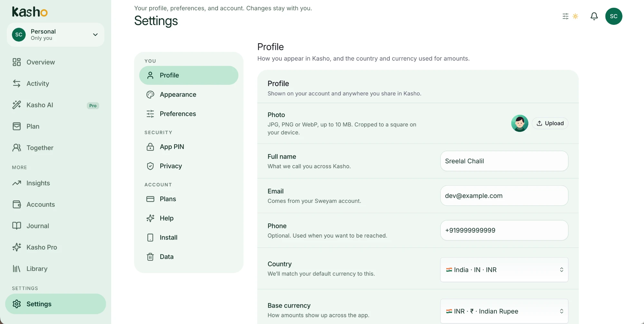Screen dimensions: 644x324
Task: Upload a new profile photo
Action: point(550,123)
